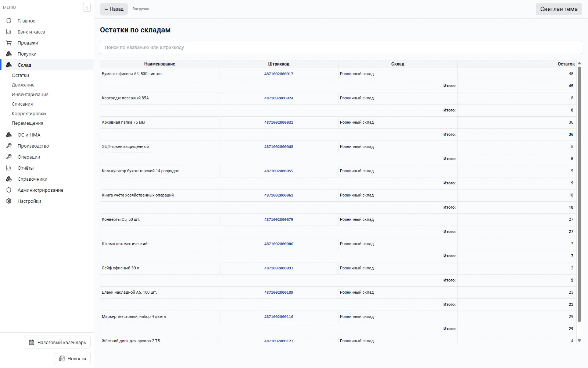This screenshot has width=588, height=368.
Task: Click the cart icon beside Продажи
Action: [9, 43]
